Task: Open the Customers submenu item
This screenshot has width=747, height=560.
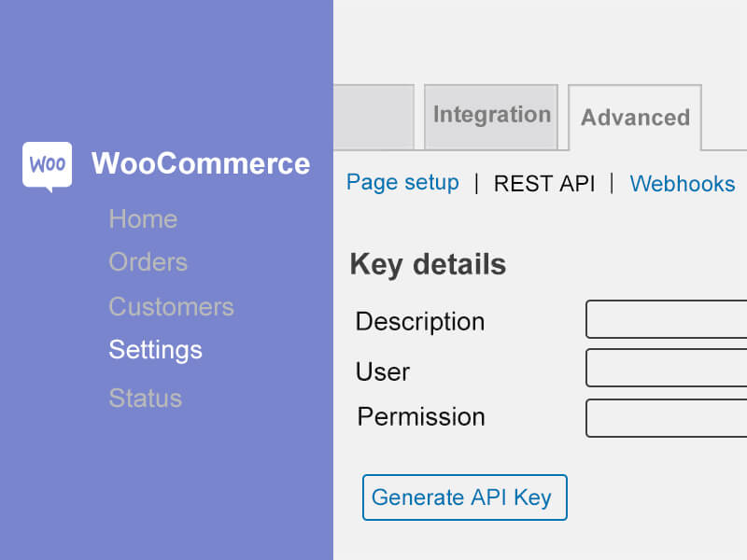Action: (172, 307)
